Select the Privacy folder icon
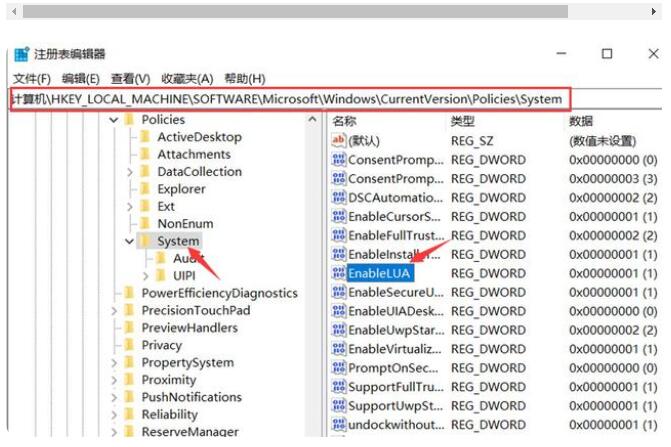Image resolution: width=671 pixels, height=447 pixels. click(x=129, y=345)
